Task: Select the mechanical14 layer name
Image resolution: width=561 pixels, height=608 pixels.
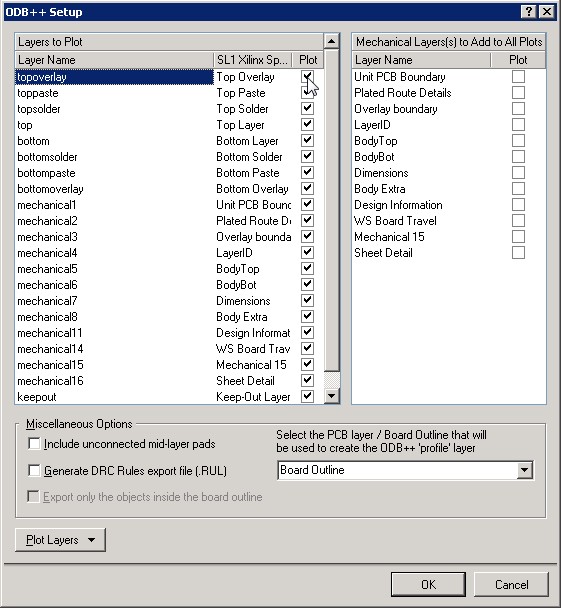Action: (x=50, y=349)
